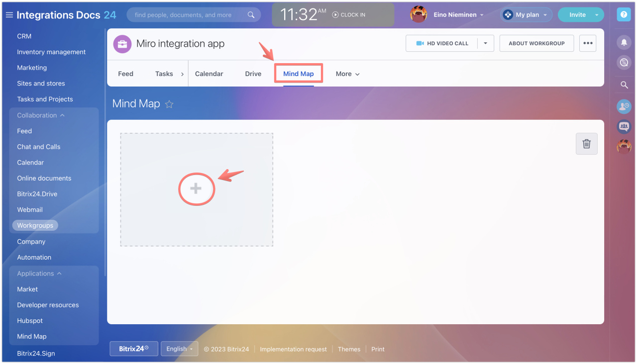The width and height of the screenshot is (637, 364).
Task: Open Sites and stores menu item
Action: [41, 84]
